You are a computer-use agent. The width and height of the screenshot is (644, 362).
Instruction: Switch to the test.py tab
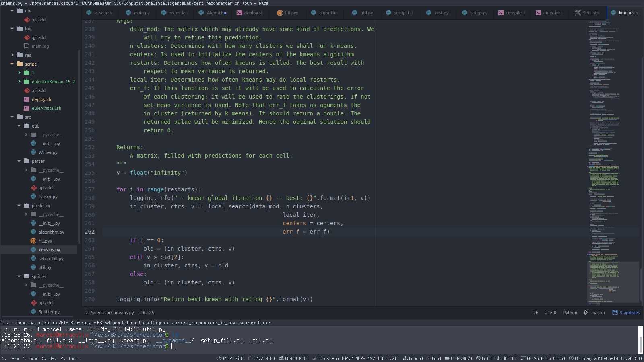pos(437,13)
